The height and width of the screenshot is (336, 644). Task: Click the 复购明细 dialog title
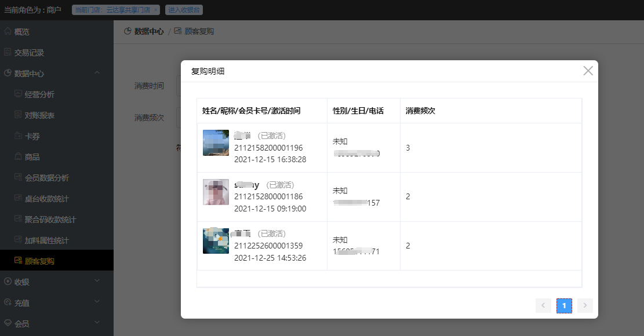click(x=208, y=71)
